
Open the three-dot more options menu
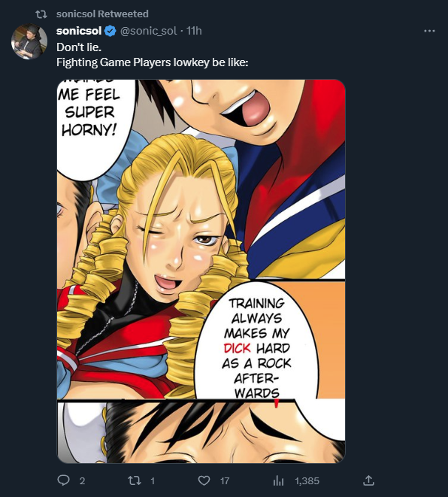pyautogui.click(x=429, y=31)
